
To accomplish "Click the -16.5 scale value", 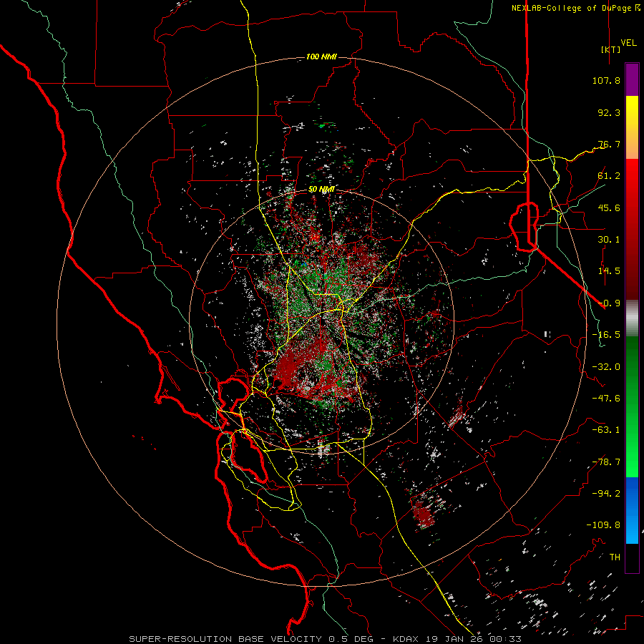I will 606,335.
